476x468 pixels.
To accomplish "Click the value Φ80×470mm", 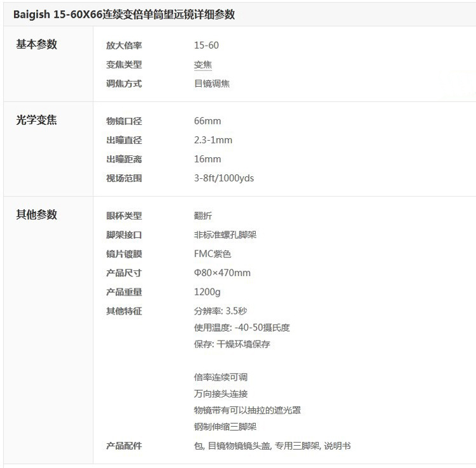I will (222, 273).
